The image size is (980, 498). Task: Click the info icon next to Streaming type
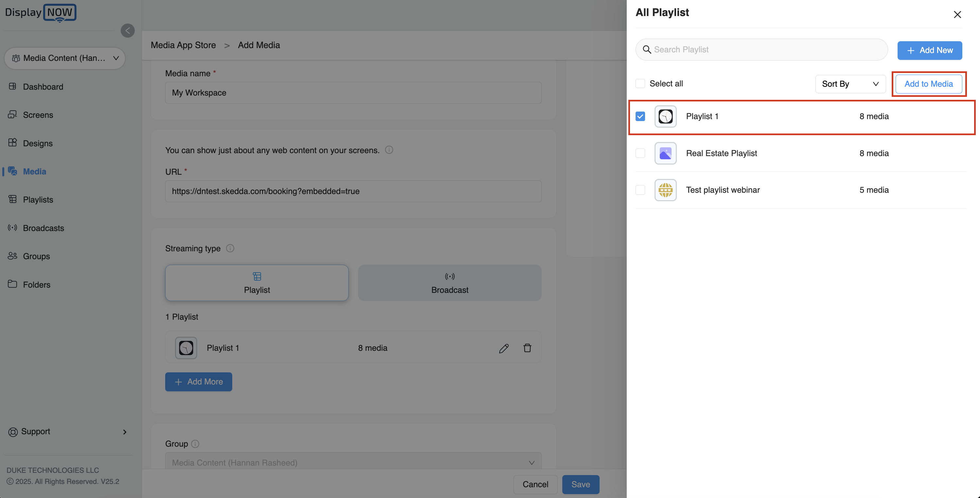[x=230, y=248]
